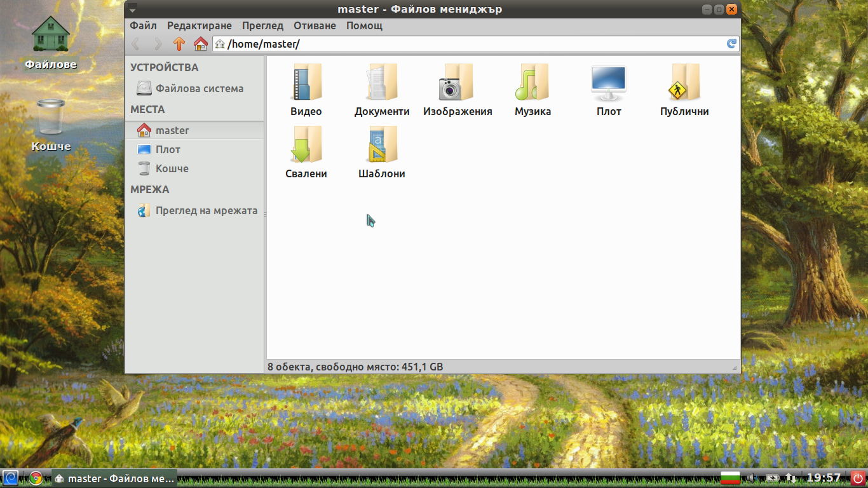Go forward with the right arrow button
The height and width of the screenshot is (488, 868).
click(158, 44)
